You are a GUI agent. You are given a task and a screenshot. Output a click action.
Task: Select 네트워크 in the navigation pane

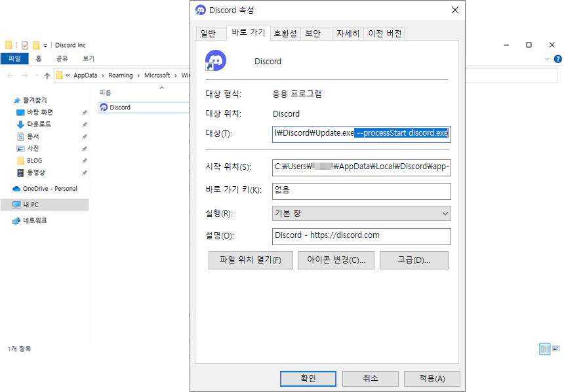pyautogui.click(x=35, y=220)
